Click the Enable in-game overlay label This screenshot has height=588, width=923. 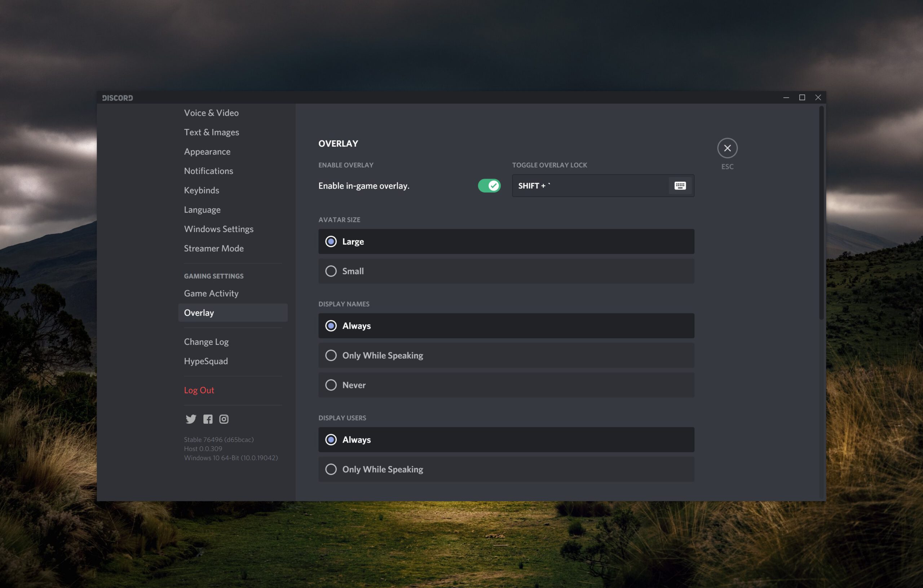[x=364, y=186]
